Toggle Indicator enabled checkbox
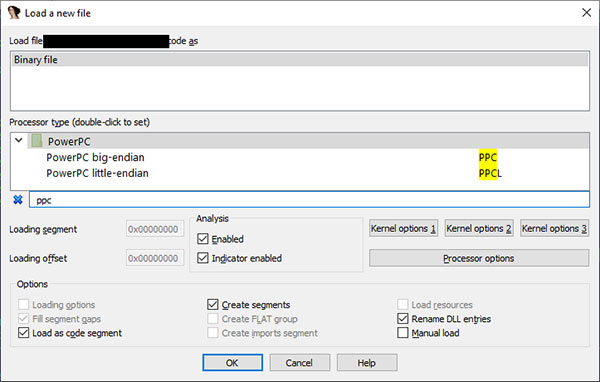 (202, 258)
